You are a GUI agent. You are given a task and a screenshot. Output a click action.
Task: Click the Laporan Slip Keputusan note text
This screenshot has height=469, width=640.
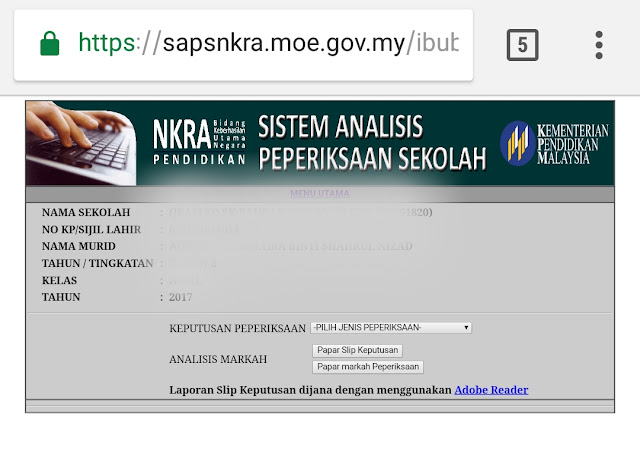(x=311, y=390)
